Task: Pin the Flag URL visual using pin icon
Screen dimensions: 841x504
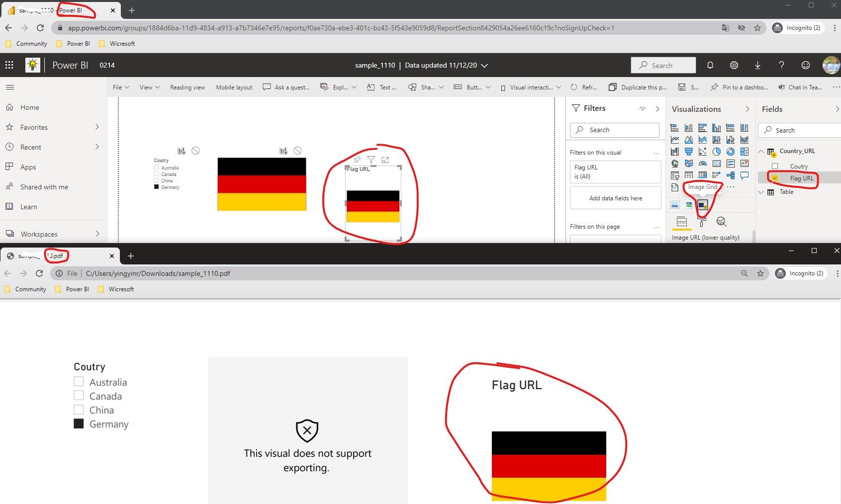Action: click(x=357, y=160)
